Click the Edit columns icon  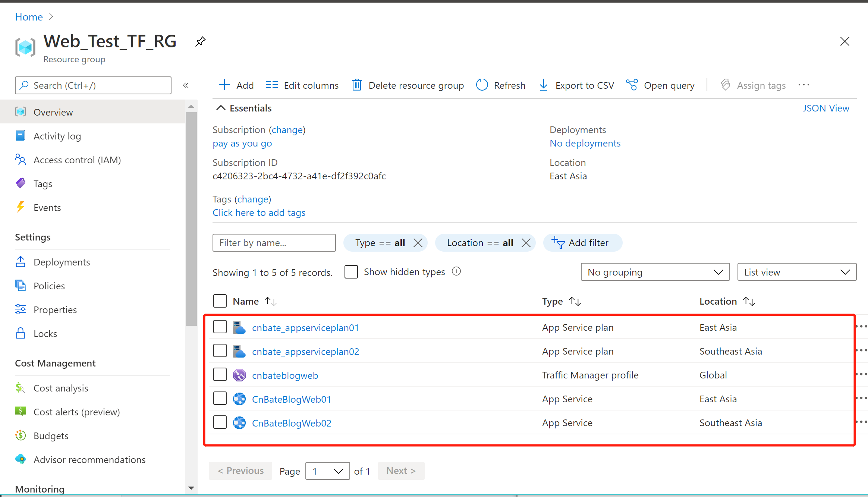pyautogui.click(x=272, y=85)
